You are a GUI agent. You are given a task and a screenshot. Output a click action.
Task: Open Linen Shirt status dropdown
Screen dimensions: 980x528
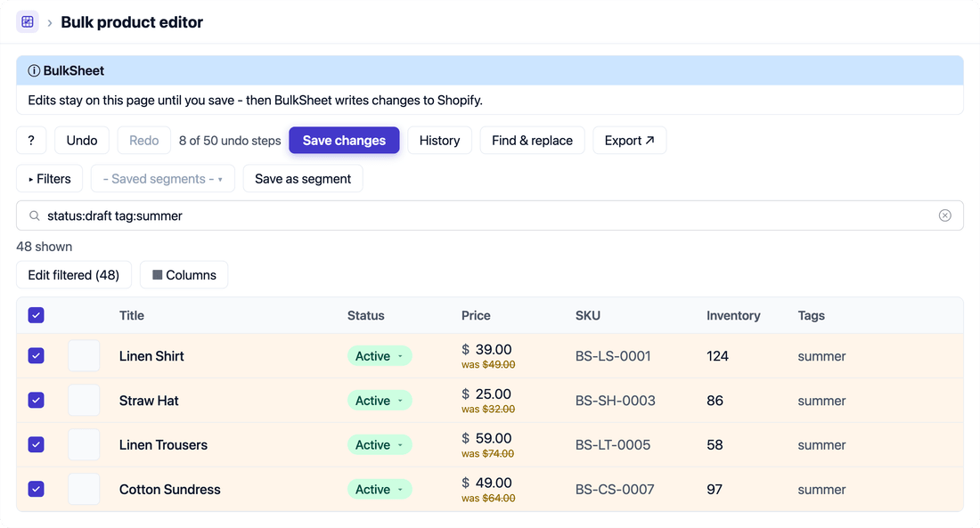point(380,356)
